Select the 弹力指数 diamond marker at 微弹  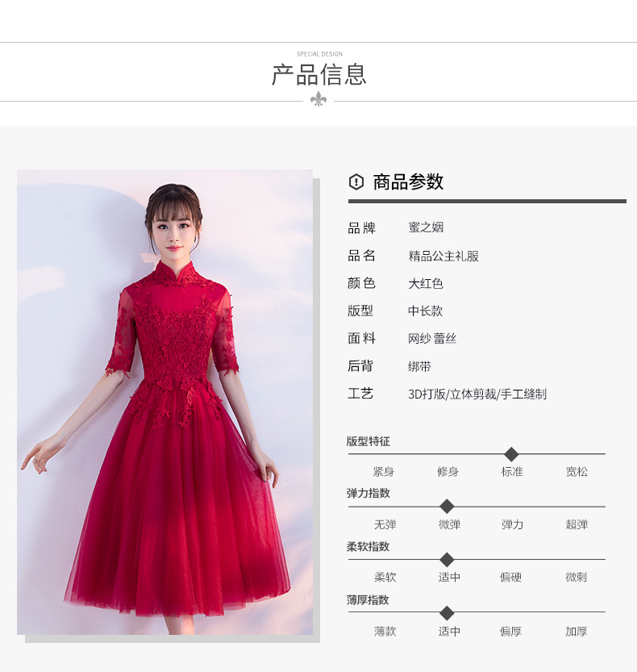click(x=447, y=507)
